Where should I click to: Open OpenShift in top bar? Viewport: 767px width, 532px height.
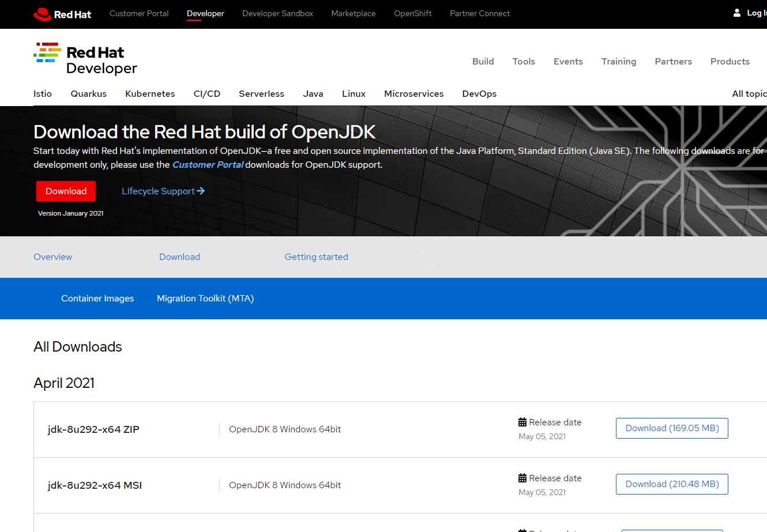pos(413,13)
